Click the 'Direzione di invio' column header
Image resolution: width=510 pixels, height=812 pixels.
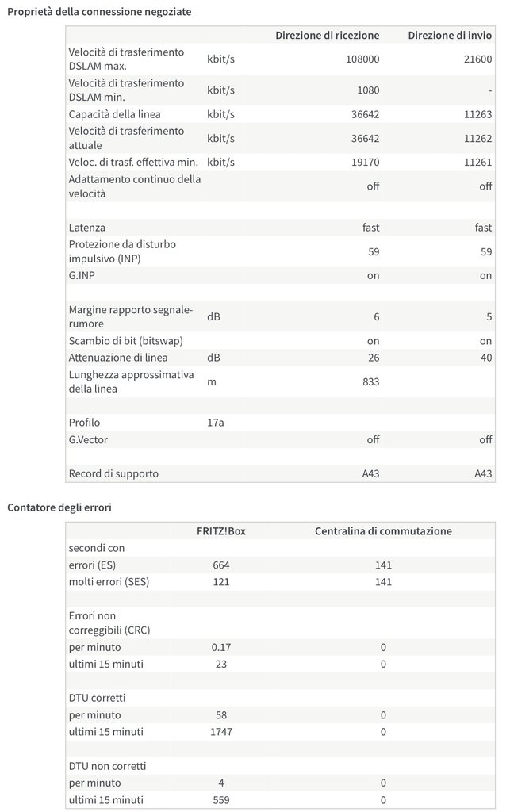tap(450, 36)
